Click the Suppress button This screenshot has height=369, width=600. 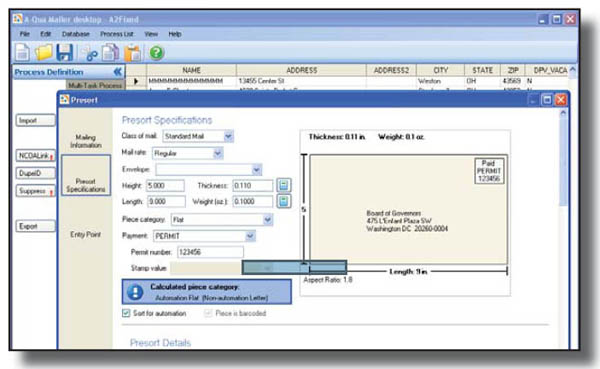(35, 191)
